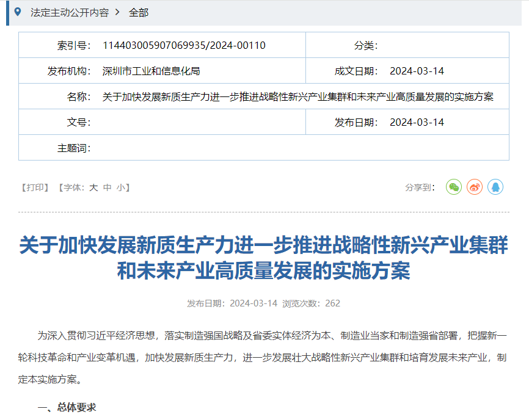This screenshot has width=529, height=420.
Task: Click the 主题词 label
Action: [x=74, y=148]
